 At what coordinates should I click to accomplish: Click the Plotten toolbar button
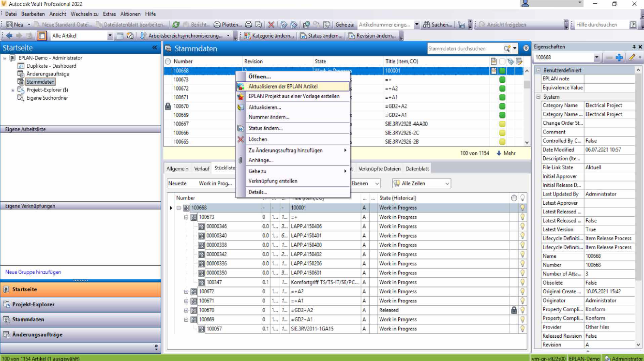228,24
